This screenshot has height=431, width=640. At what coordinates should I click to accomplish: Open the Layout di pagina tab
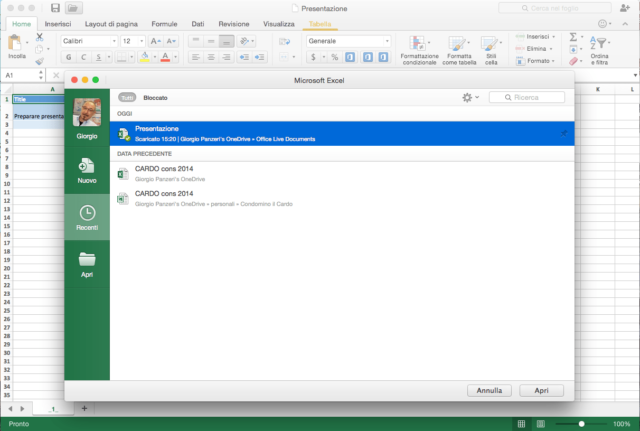pyautogui.click(x=111, y=24)
